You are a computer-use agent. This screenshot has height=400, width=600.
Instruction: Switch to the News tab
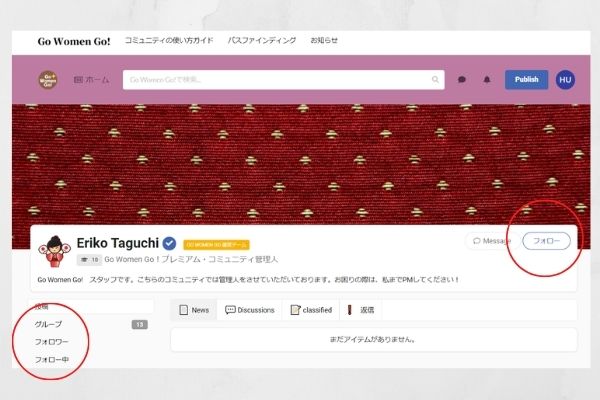[x=194, y=310]
